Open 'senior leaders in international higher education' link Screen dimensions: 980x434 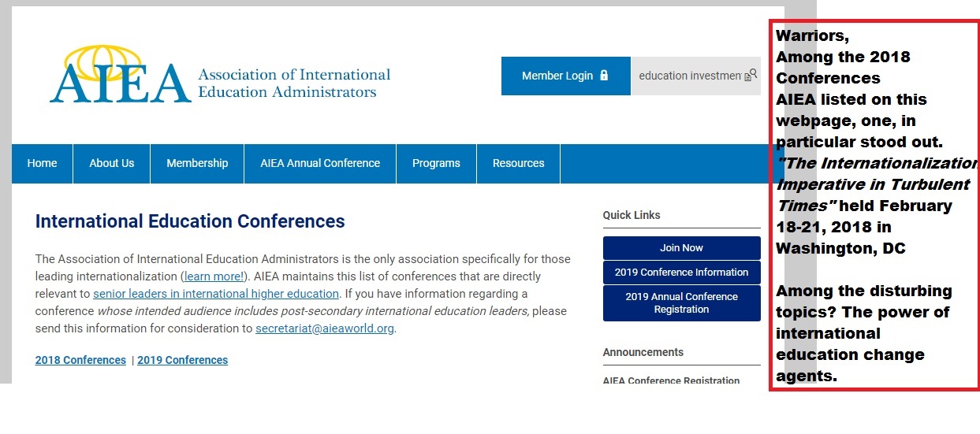pyautogui.click(x=216, y=294)
